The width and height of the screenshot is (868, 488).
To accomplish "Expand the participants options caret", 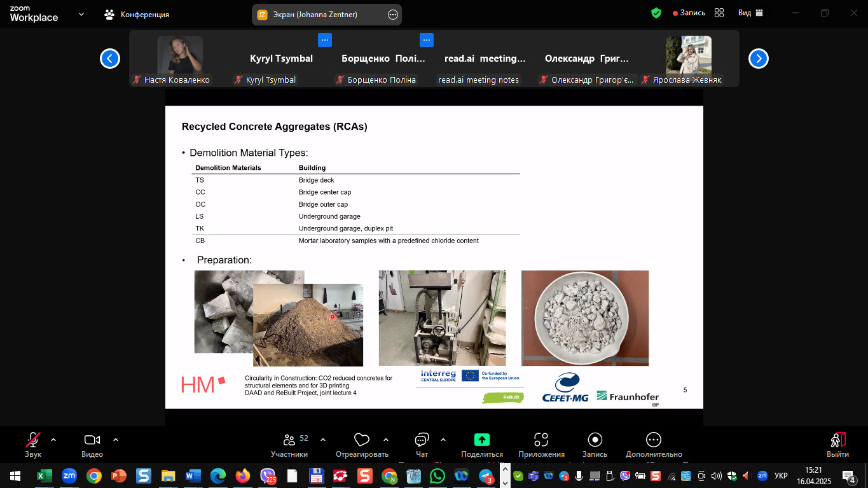I will point(323,440).
